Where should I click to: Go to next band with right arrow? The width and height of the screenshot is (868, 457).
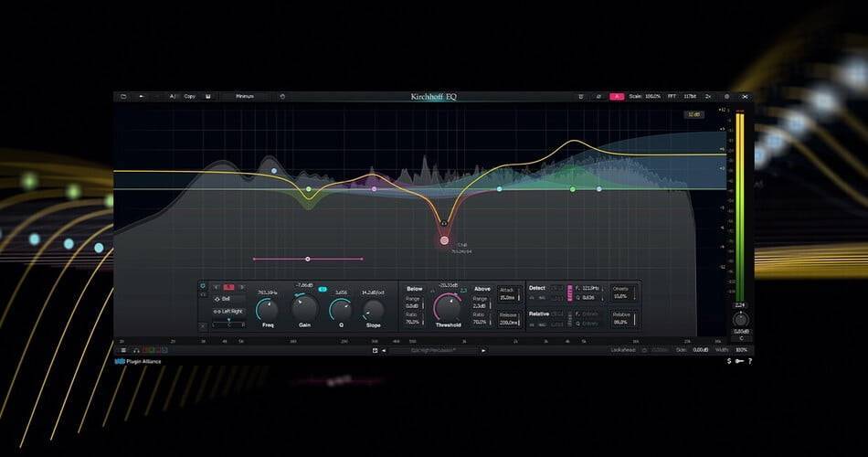pos(241,287)
